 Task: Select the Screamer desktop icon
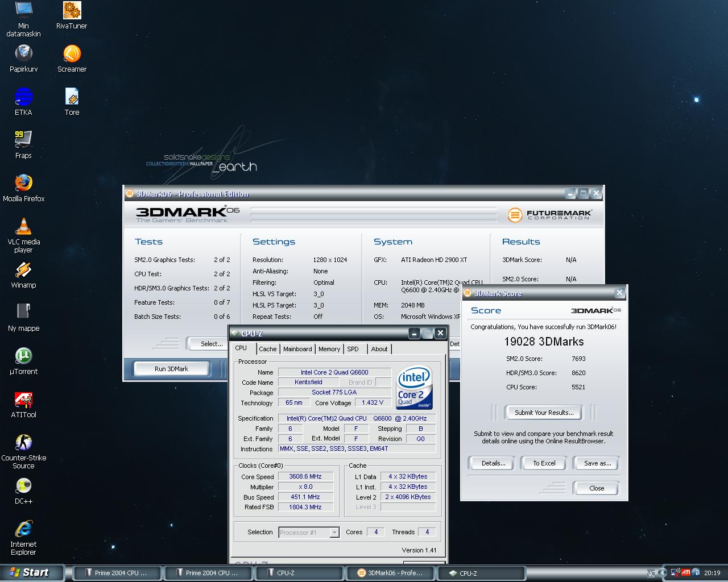[72, 59]
